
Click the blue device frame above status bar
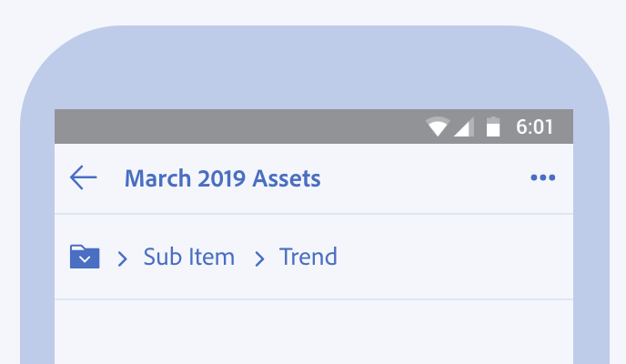point(313,68)
